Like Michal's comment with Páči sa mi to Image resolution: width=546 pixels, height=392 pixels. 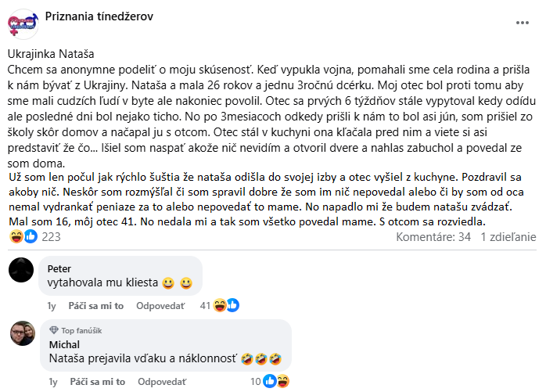click(x=97, y=382)
